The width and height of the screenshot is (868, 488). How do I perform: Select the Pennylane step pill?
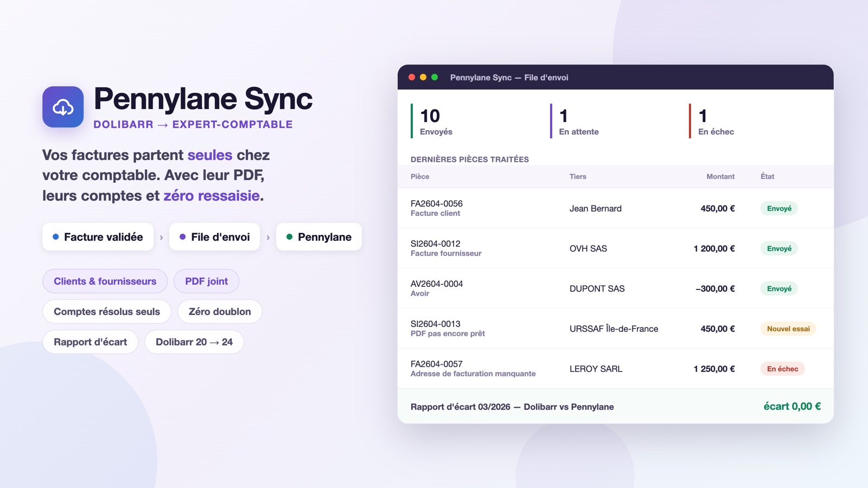click(319, 237)
